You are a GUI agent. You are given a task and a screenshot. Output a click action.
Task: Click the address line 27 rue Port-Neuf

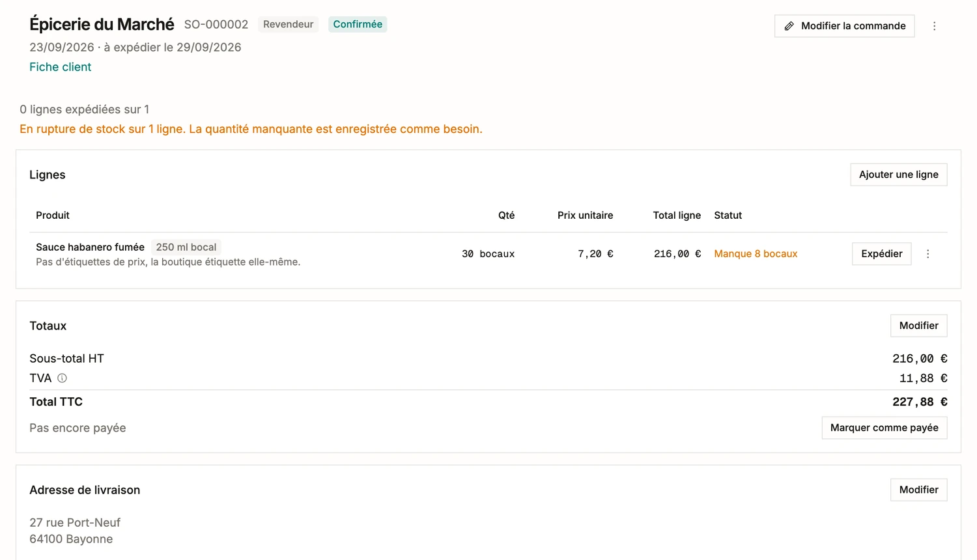click(x=75, y=523)
